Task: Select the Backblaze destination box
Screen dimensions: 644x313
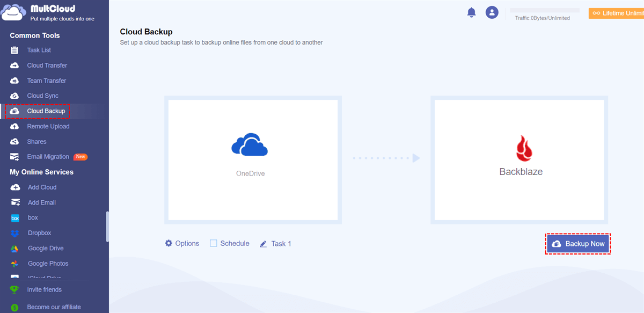Action: [519, 160]
